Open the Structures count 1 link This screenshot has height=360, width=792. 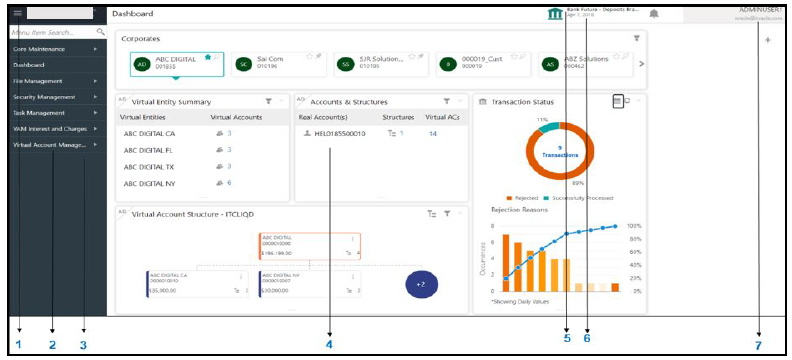401,134
